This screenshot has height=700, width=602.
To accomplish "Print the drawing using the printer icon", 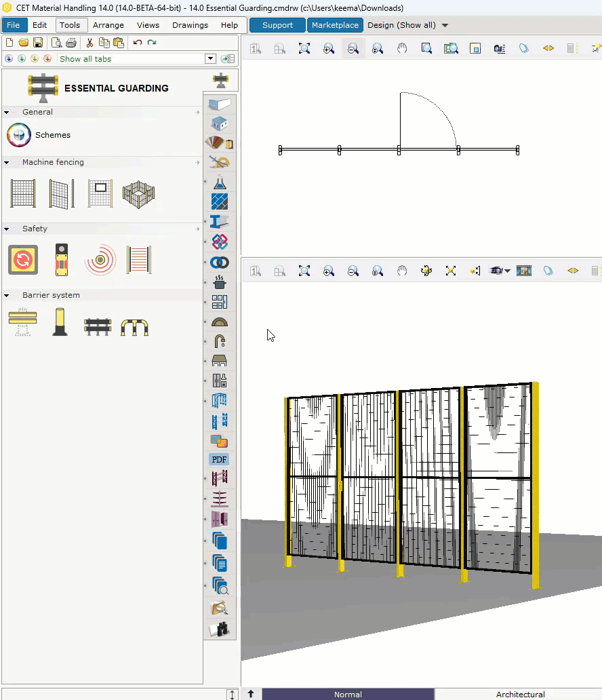I will pos(71,43).
